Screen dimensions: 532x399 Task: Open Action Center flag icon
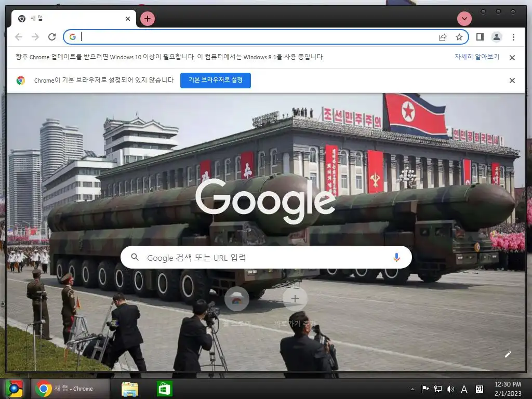point(425,389)
